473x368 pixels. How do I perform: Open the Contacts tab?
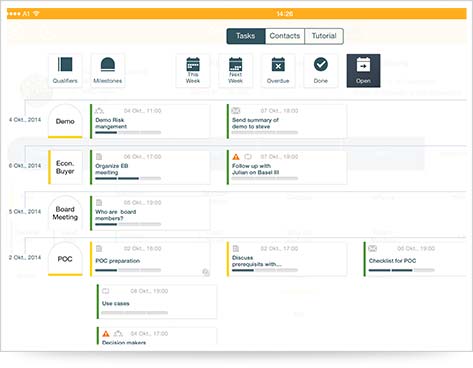(x=285, y=36)
